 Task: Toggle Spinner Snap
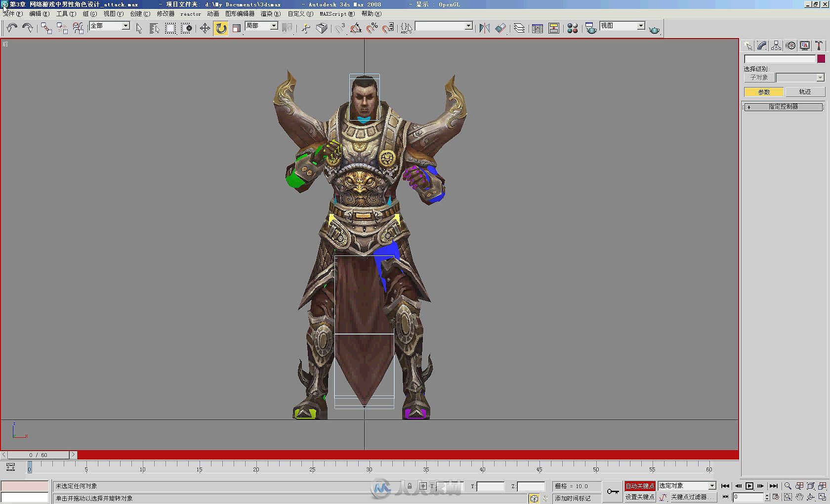tap(388, 28)
